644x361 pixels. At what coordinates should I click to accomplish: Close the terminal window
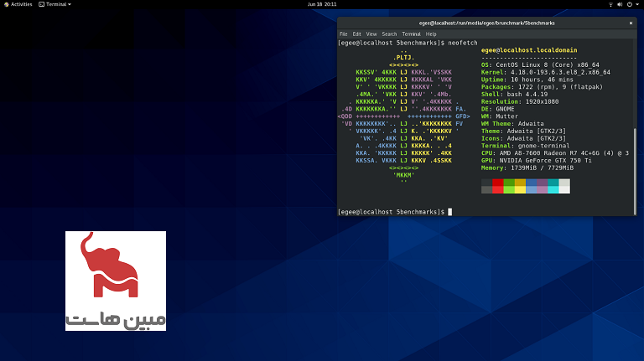pyautogui.click(x=631, y=23)
